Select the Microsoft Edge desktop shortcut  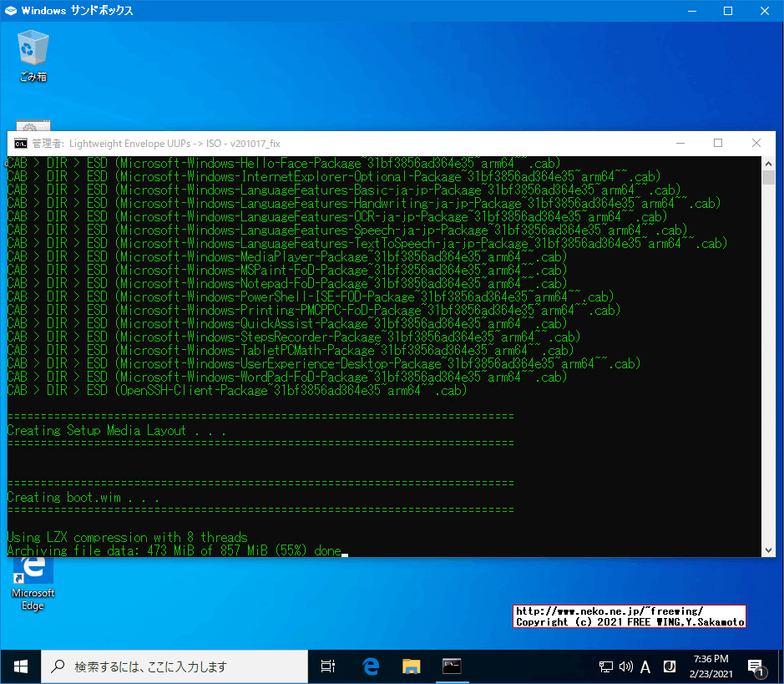33,575
